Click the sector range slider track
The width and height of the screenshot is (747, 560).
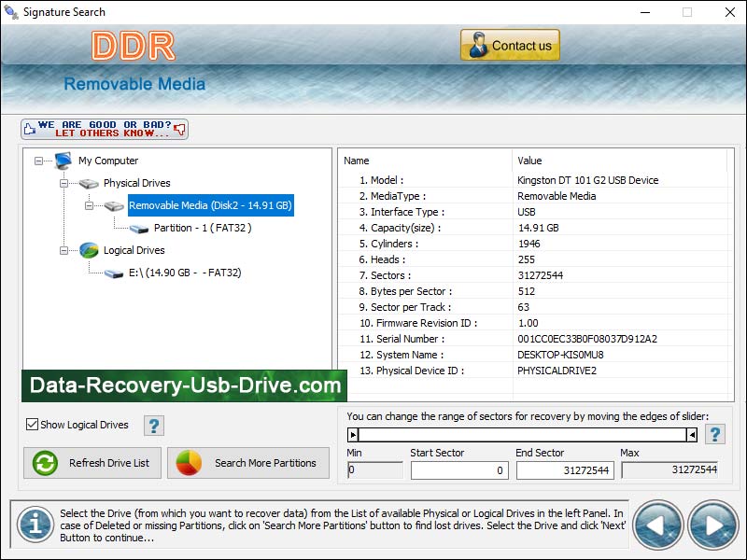click(522, 434)
